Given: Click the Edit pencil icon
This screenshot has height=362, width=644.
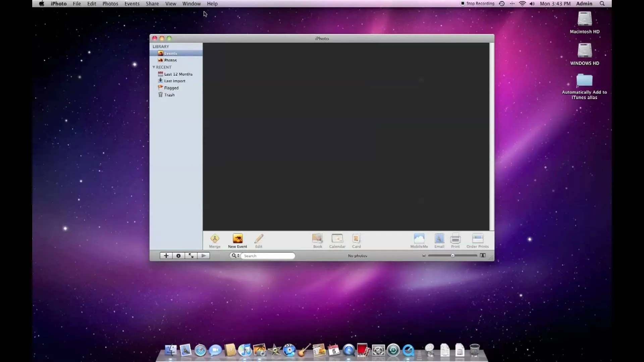Looking at the screenshot, I should pyautogui.click(x=259, y=239).
